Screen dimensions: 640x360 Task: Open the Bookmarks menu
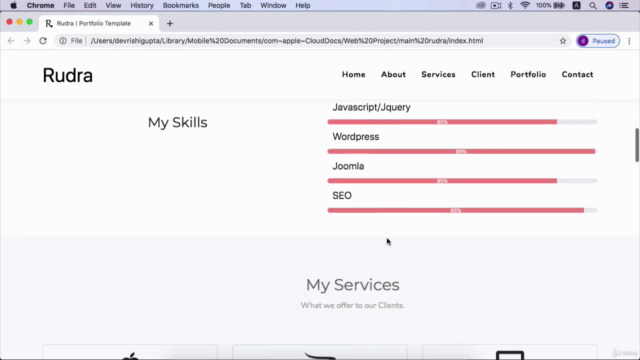181,5
